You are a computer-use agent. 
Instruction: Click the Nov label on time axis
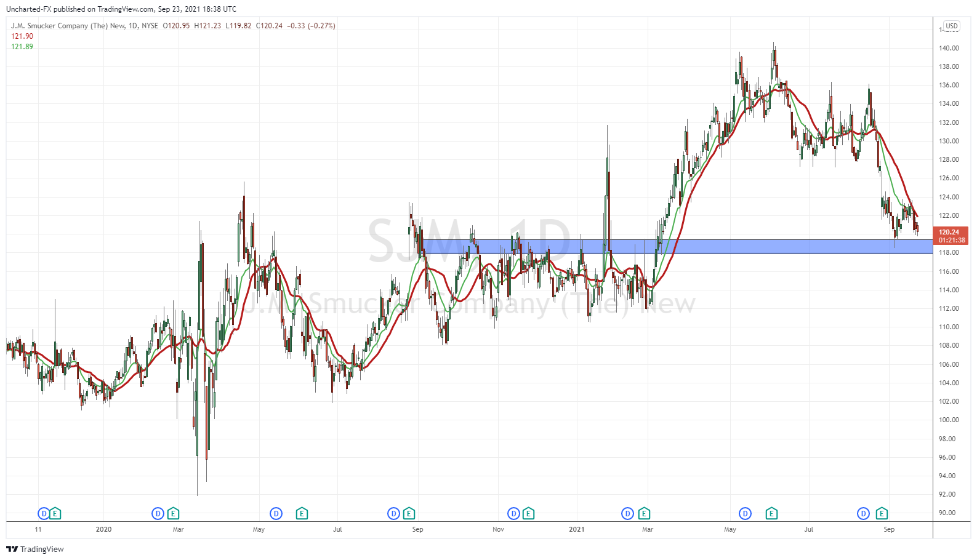pyautogui.click(x=499, y=529)
